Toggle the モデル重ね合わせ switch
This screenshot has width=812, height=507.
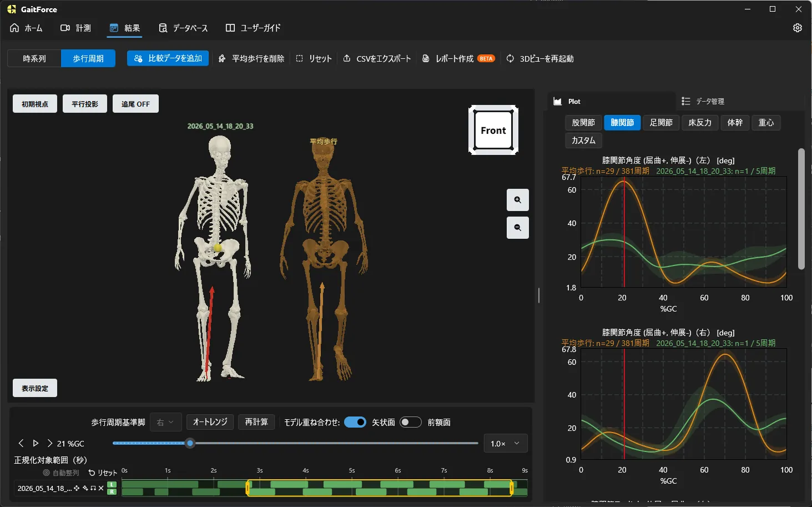(355, 422)
